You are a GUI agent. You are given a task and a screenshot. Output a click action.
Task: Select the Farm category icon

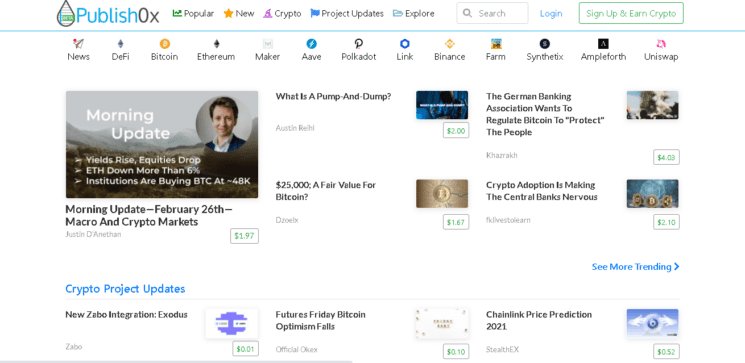[x=496, y=44]
